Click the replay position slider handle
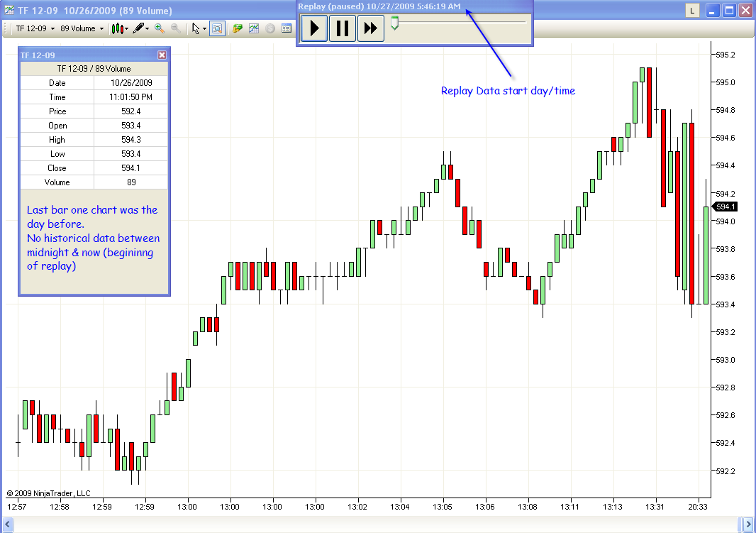This screenshot has width=756, height=533. click(395, 23)
